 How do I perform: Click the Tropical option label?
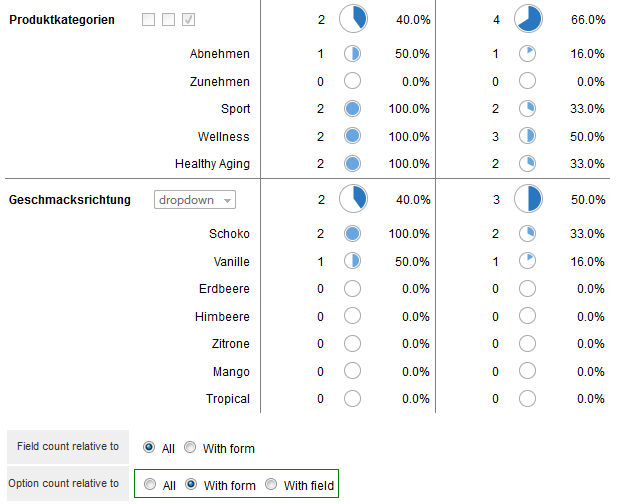[x=228, y=399]
